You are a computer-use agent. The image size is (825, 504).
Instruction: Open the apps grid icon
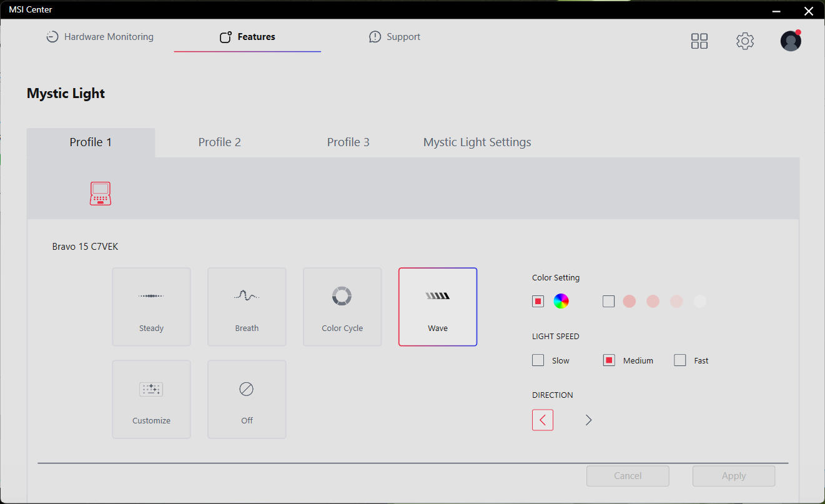[x=699, y=41]
